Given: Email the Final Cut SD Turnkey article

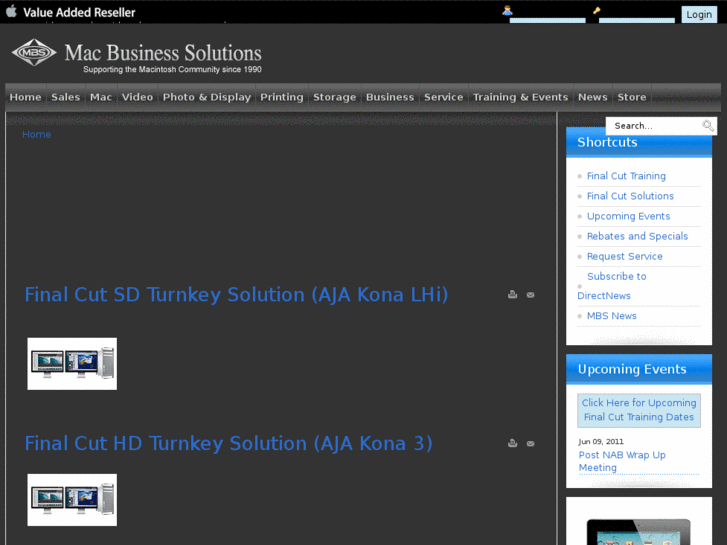Looking at the screenshot, I should coord(530,295).
